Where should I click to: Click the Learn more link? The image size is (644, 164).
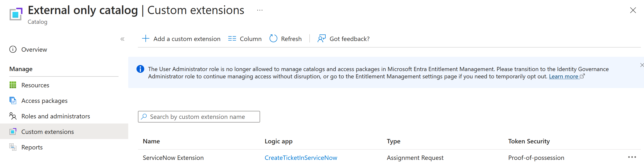[563, 76]
